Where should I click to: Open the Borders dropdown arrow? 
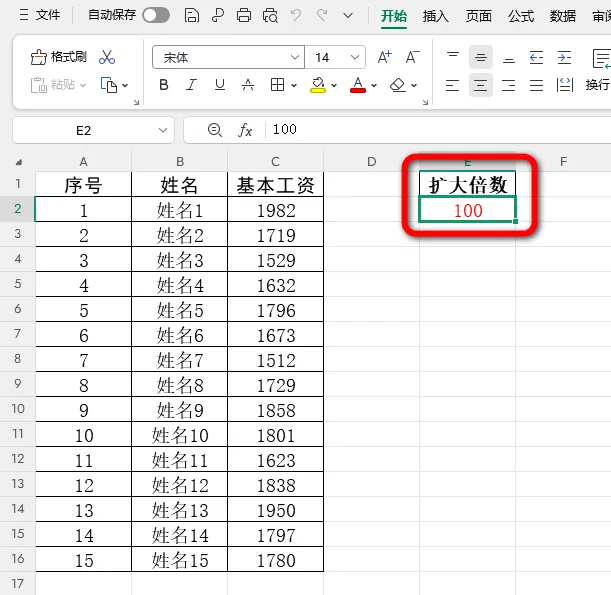[x=294, y=85]
